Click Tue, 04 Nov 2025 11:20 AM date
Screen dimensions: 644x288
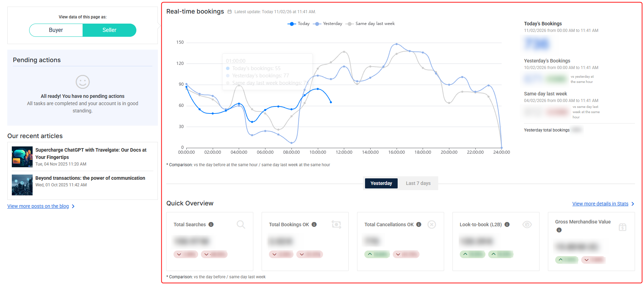(61, 164)
